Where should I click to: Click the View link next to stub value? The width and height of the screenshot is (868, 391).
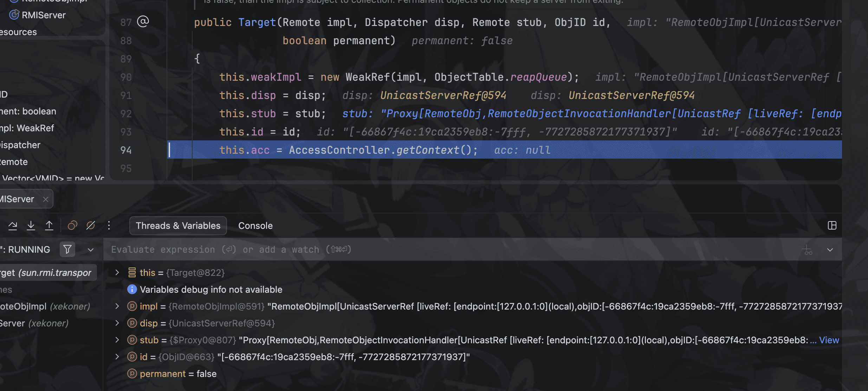coord(829,340)
